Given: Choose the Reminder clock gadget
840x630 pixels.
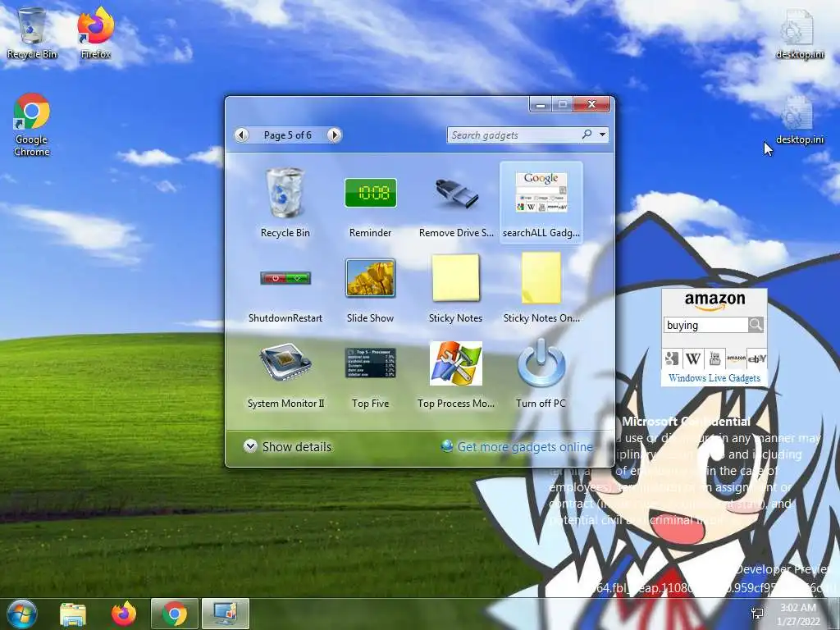Looking at the screenshot, I should (x=370, y=203).
